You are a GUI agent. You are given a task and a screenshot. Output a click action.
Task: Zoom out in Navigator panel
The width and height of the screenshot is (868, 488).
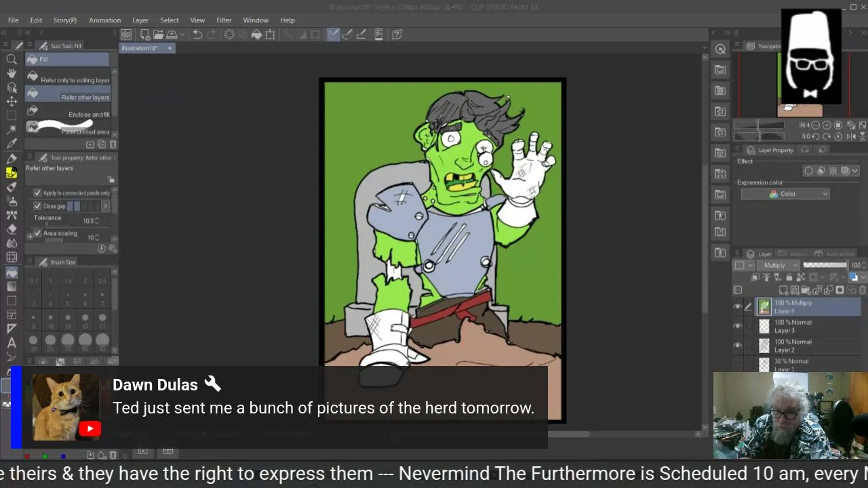(x=815, y=125)
